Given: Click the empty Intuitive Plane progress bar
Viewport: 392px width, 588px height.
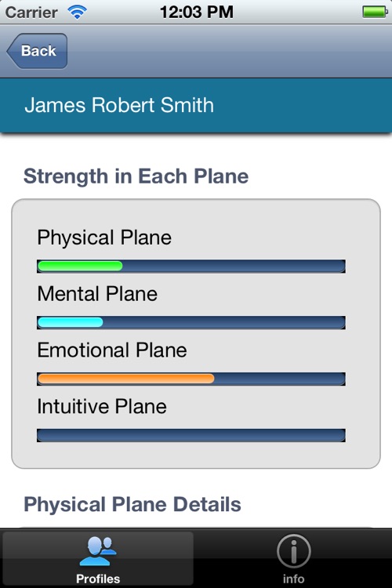Looking at the screenshot, I should (191, 435).
